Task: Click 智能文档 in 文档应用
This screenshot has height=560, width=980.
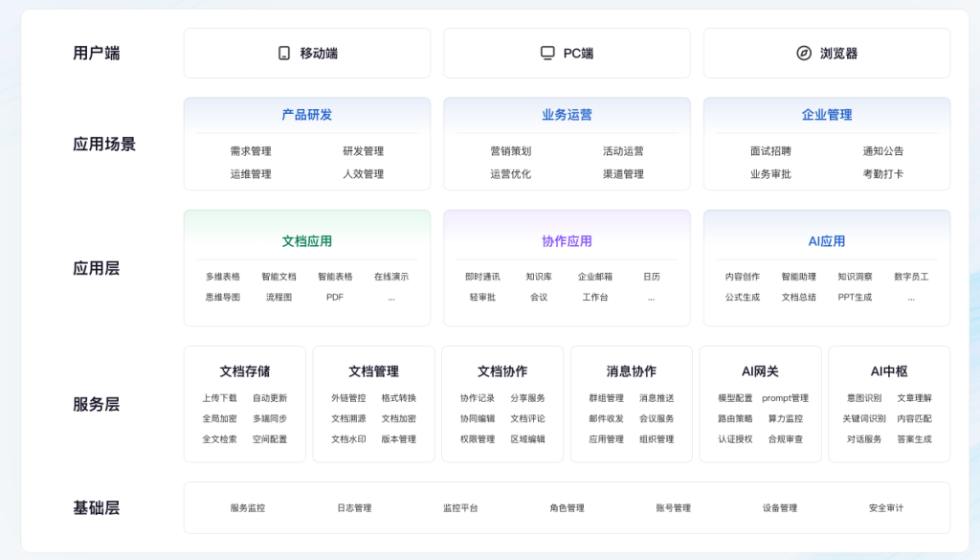Action: tap(278, 277)
